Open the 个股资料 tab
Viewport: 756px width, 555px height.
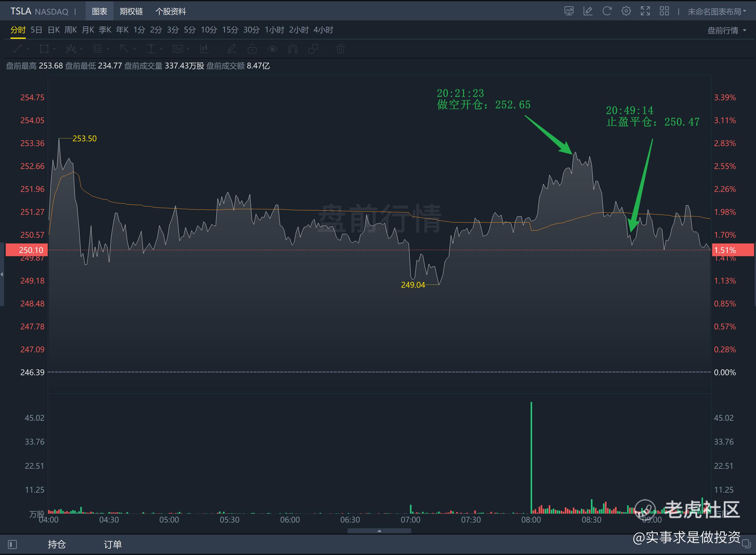tap(170, 11)
